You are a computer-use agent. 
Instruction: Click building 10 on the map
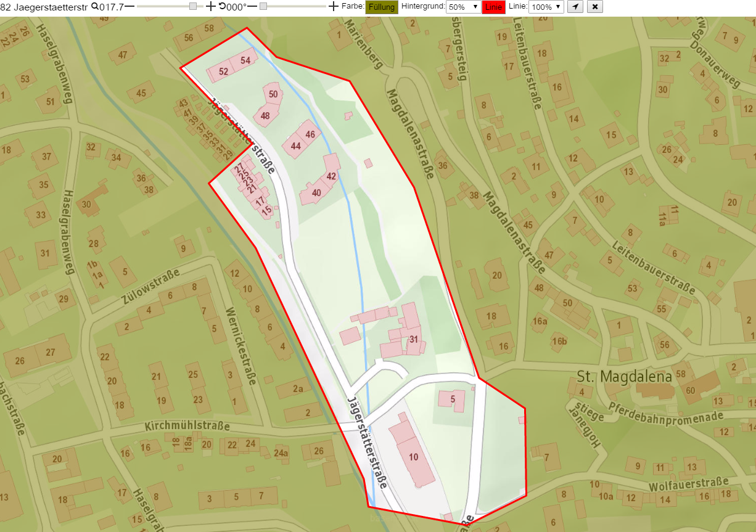413,456
